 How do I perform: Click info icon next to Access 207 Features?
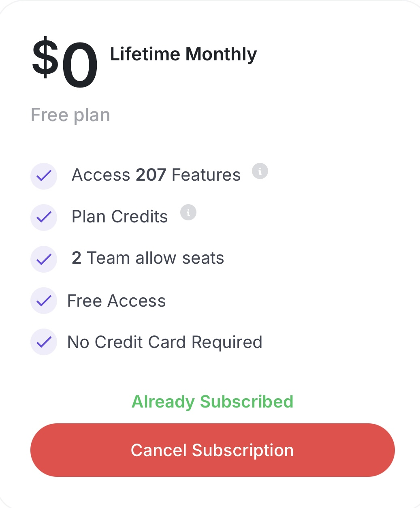[x=260, y=171]
